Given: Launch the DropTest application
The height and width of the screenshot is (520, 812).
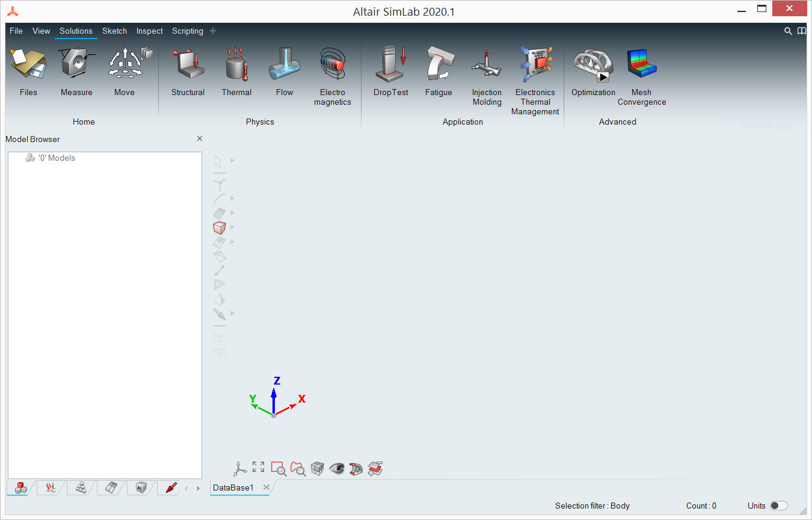Looking at the screenshot, I should pyautogui.click(x=391, y=72).
